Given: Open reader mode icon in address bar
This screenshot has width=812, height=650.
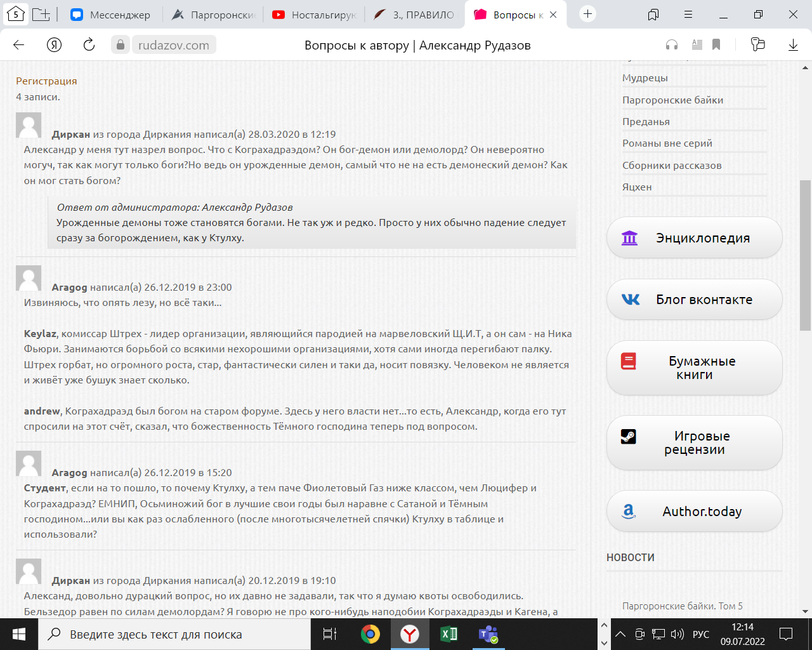Looking at the screenshot, I should click(697, 44).
